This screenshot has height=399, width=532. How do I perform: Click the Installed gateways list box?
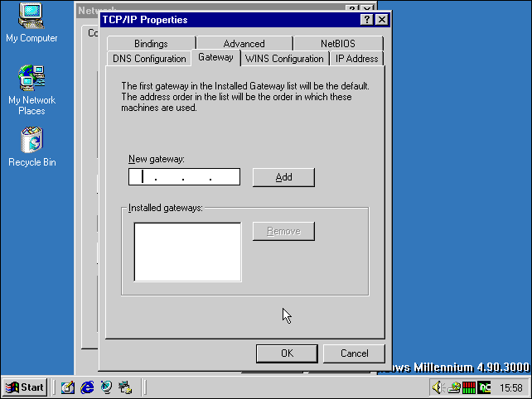(x=187, y=252)
